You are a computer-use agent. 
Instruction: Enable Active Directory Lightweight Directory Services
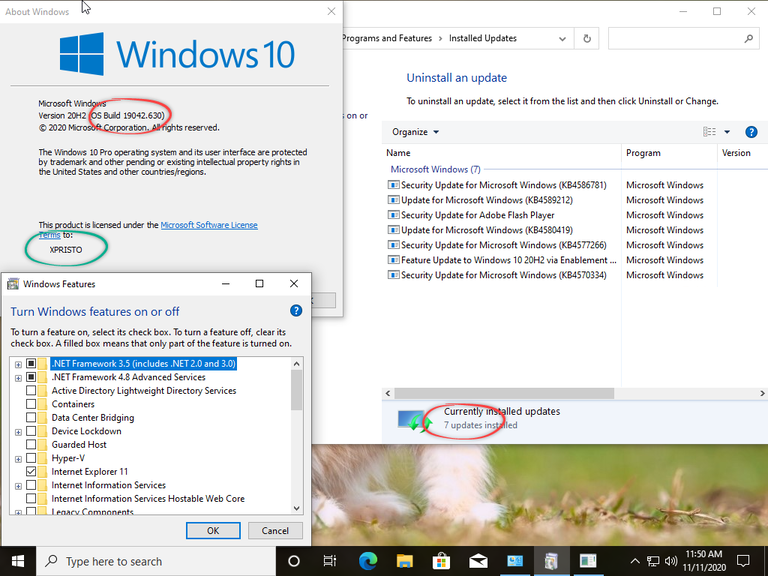(31, 390)
